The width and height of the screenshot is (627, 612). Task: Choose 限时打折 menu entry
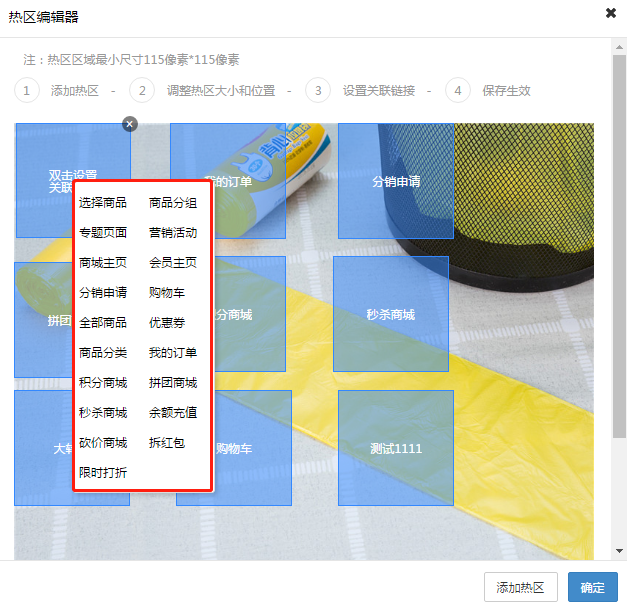point(103,473)
